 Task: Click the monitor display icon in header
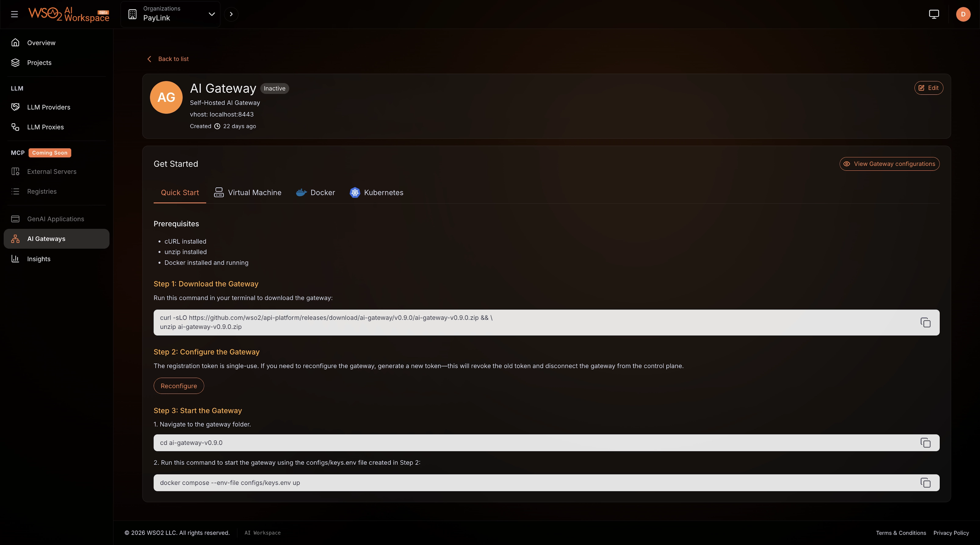click(x=934, y=14)
